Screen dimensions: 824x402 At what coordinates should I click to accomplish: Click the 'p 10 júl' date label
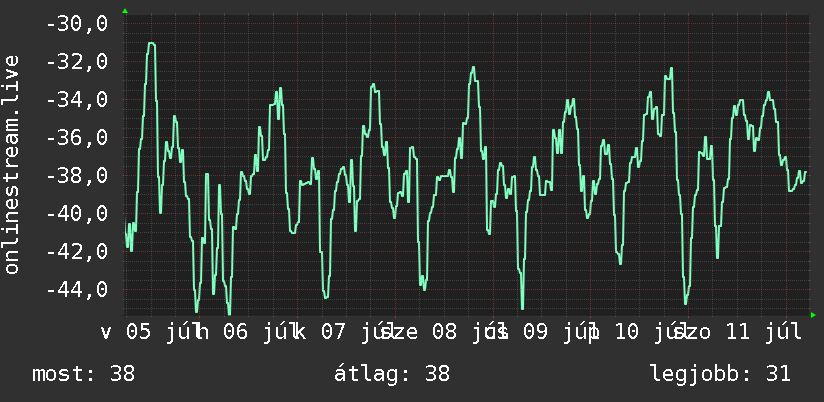coord(640,332)
